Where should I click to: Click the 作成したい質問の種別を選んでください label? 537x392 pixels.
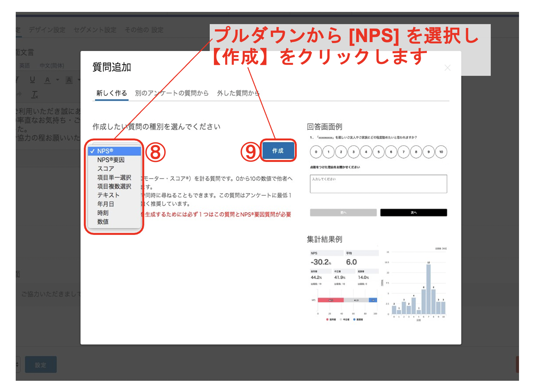point(156,127)
